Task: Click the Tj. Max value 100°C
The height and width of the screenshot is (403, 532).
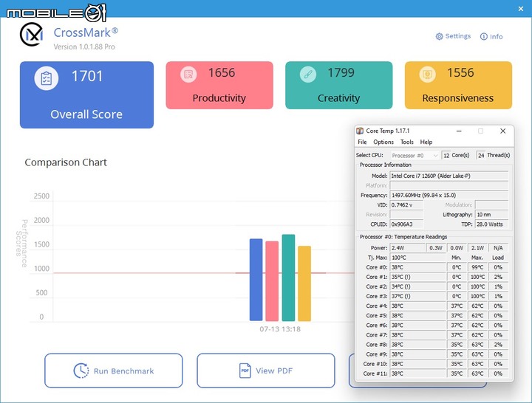Action: (417, 258)
